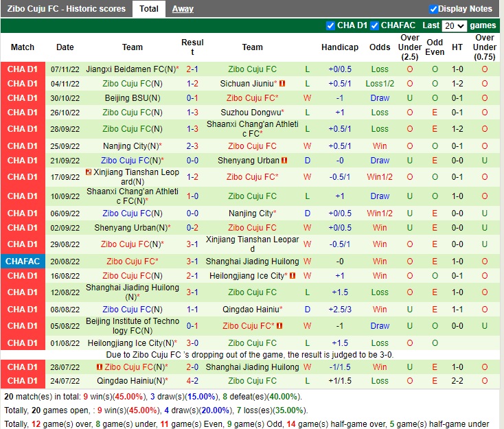Open the 2-1 score on 07/11/22

[192, 69]
